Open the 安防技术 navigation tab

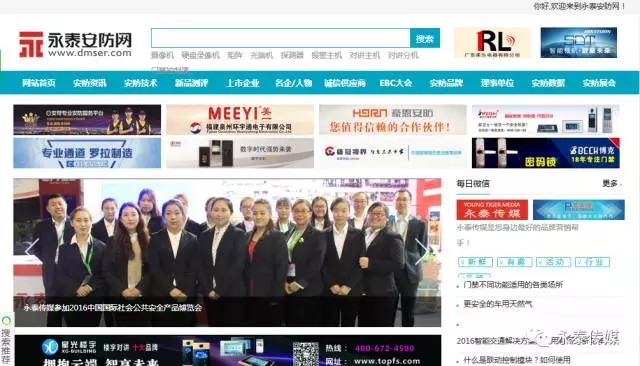click(141, 83)
